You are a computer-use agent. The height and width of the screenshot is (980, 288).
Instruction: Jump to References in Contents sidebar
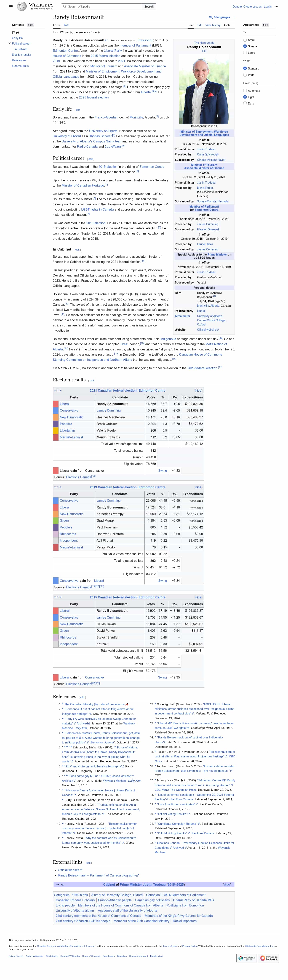[x=19, y=61]
